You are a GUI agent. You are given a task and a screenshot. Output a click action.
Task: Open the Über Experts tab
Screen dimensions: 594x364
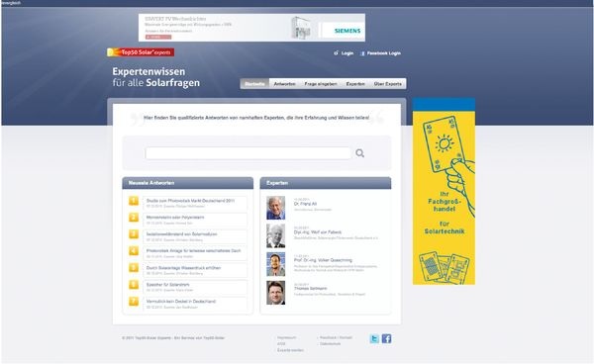point(387,84)
